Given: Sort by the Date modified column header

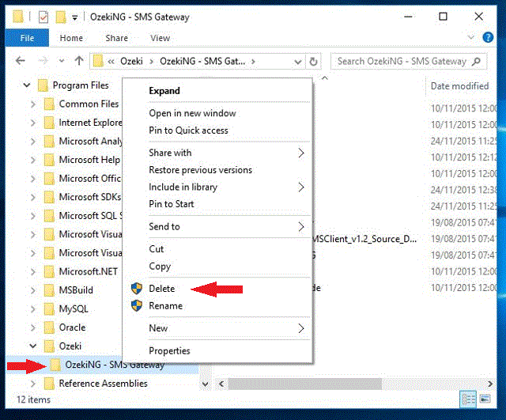Looking at the screenshot, I should click(x=459, y=85).
